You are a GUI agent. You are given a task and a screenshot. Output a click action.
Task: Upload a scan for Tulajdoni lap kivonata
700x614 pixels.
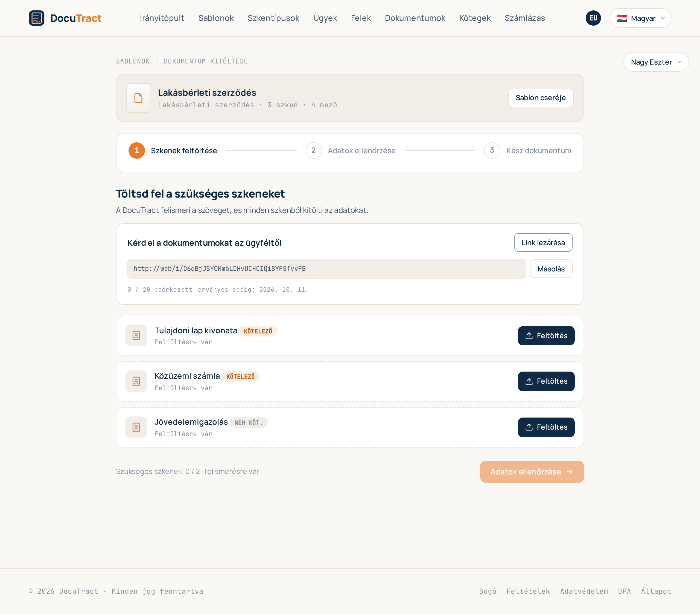click(546, 336)
